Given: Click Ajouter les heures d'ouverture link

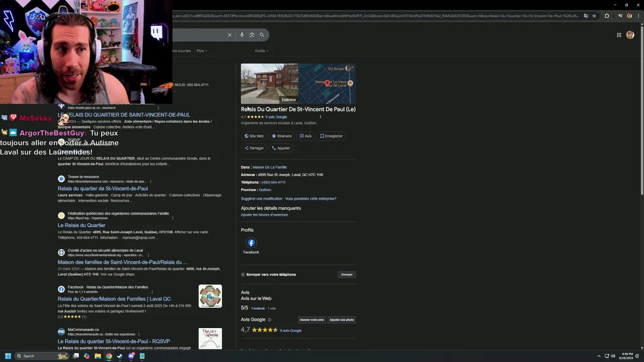Looking at the screenshot, I should (264, 215).
